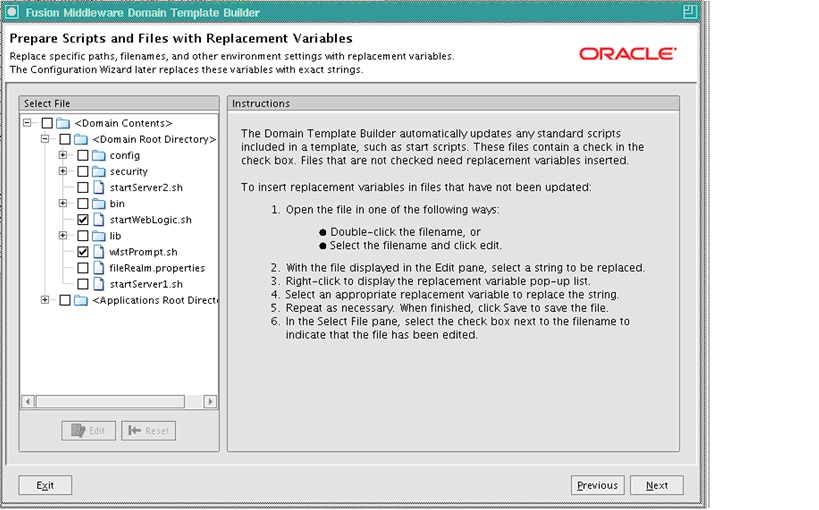Go back with the Previous button
The height and width of the screenshot is (510, 819).
(x=598, y=485)
